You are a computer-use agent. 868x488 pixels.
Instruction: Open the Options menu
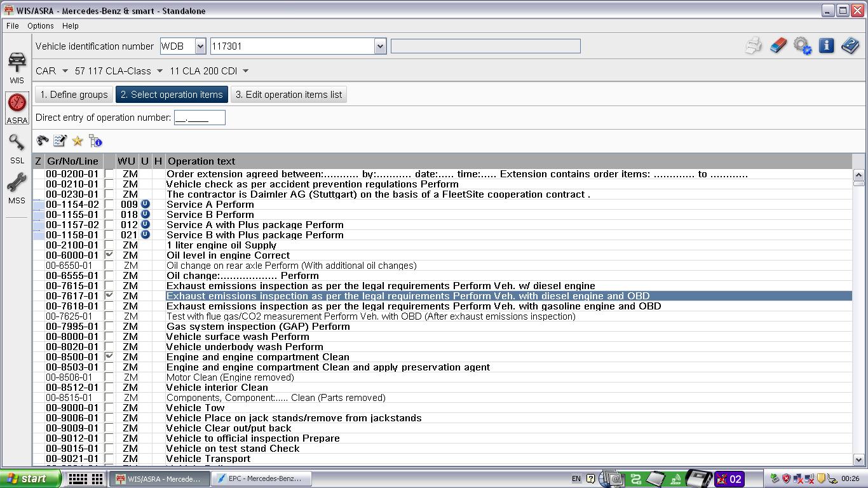click(x=40, y=25)
